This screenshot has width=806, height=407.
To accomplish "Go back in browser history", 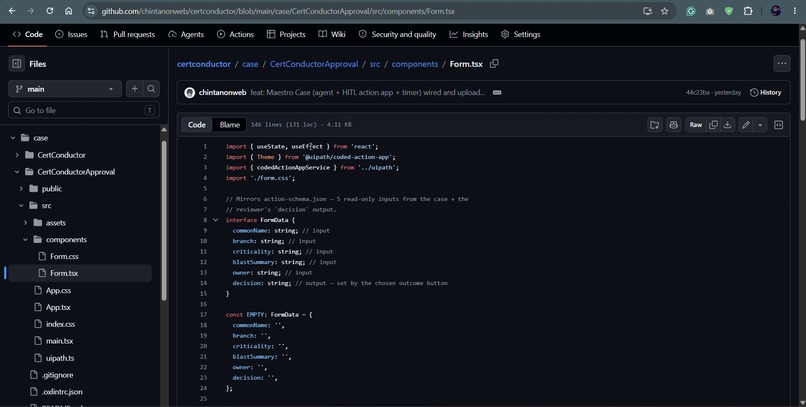I will (x=12, y=11).
